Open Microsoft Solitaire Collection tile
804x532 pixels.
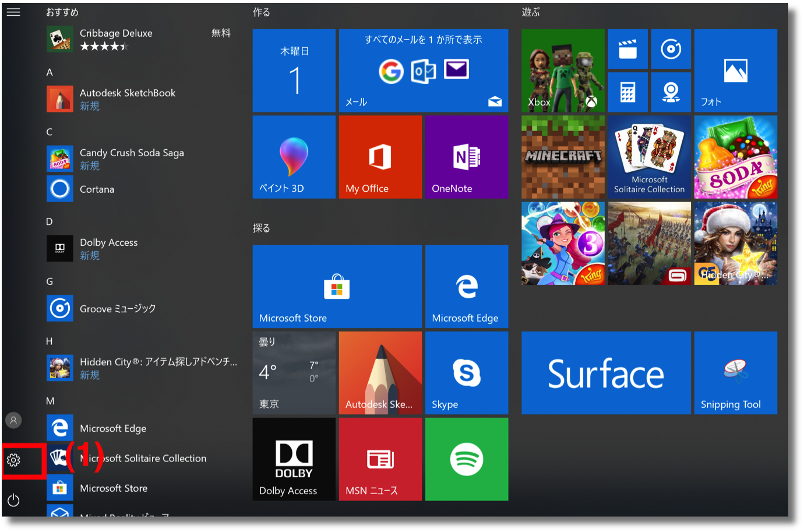[649, 157]
